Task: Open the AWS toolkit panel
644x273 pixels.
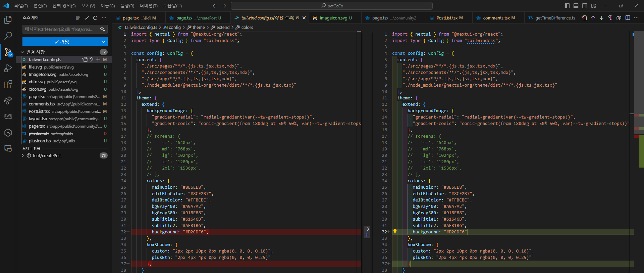Action: [x=8, y=116]
